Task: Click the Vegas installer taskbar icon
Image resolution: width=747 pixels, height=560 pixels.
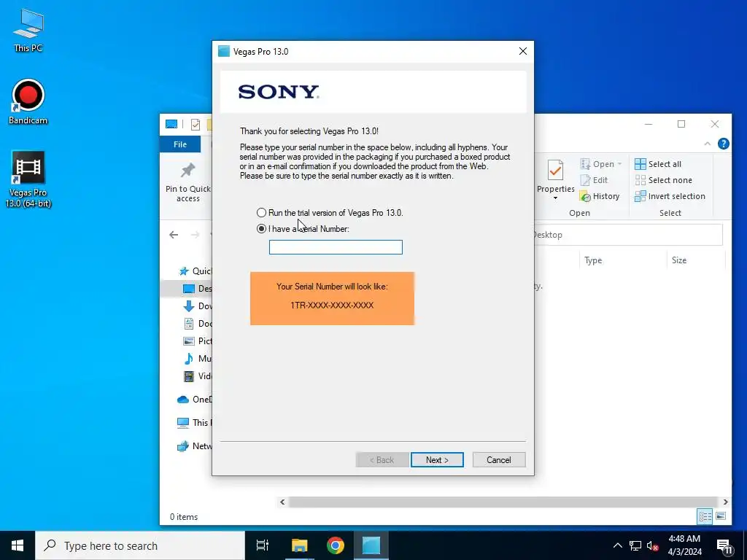Action: pos(371,545)
